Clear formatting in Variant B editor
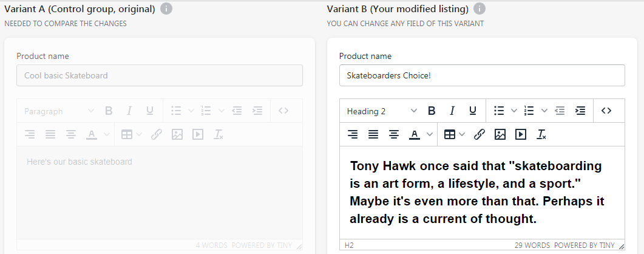 click(x=541, y=134)
